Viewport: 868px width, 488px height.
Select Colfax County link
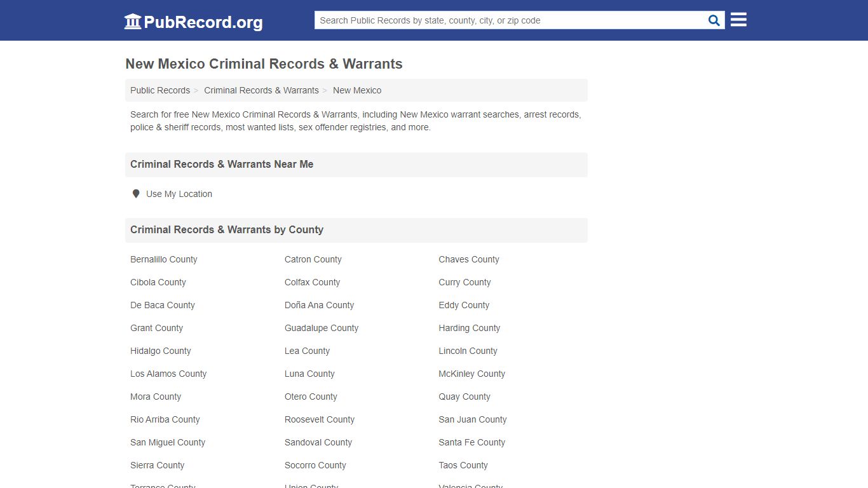click(312, 282)
